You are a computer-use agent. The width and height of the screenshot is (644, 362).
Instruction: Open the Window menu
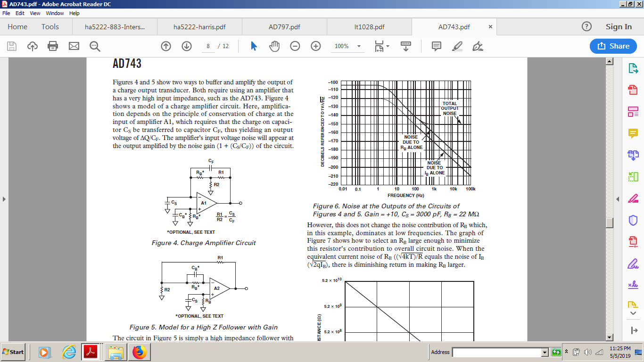point(55,13)
